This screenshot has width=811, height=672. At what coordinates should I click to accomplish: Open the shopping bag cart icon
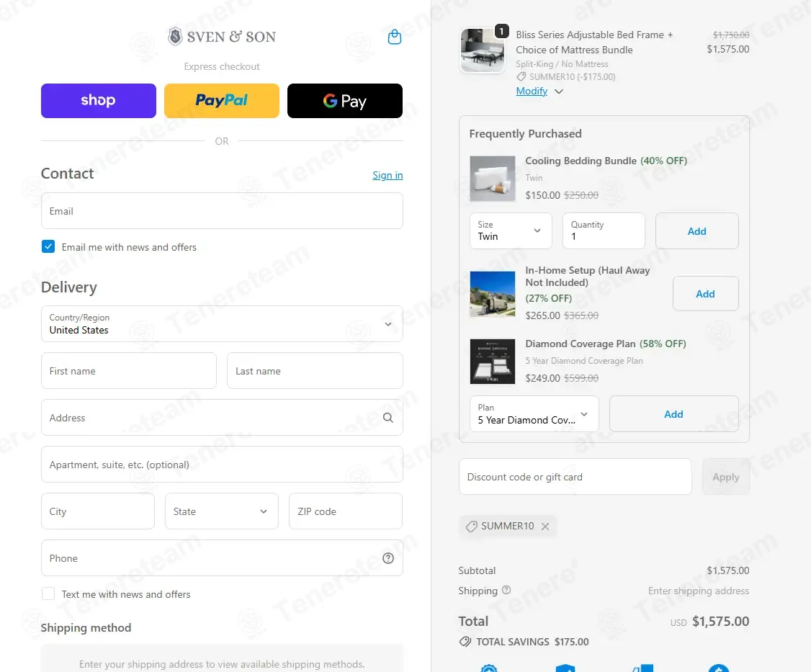pos(395,37)
